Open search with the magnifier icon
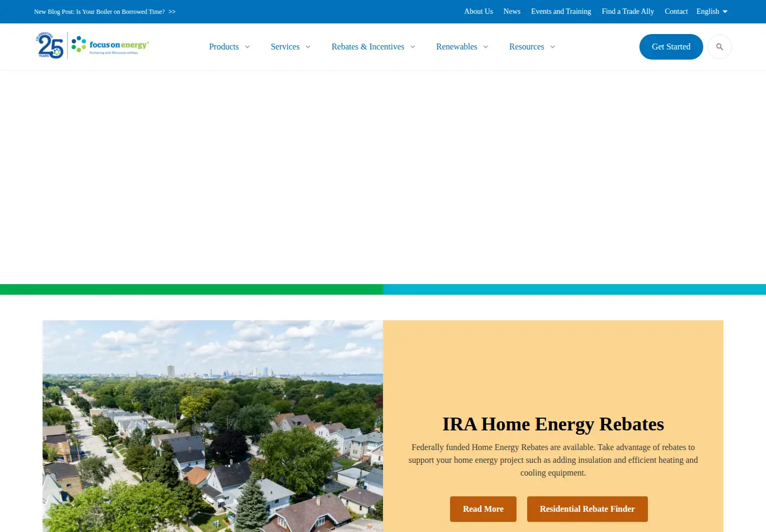Screen dimensions: 766x532 point(720,47)
